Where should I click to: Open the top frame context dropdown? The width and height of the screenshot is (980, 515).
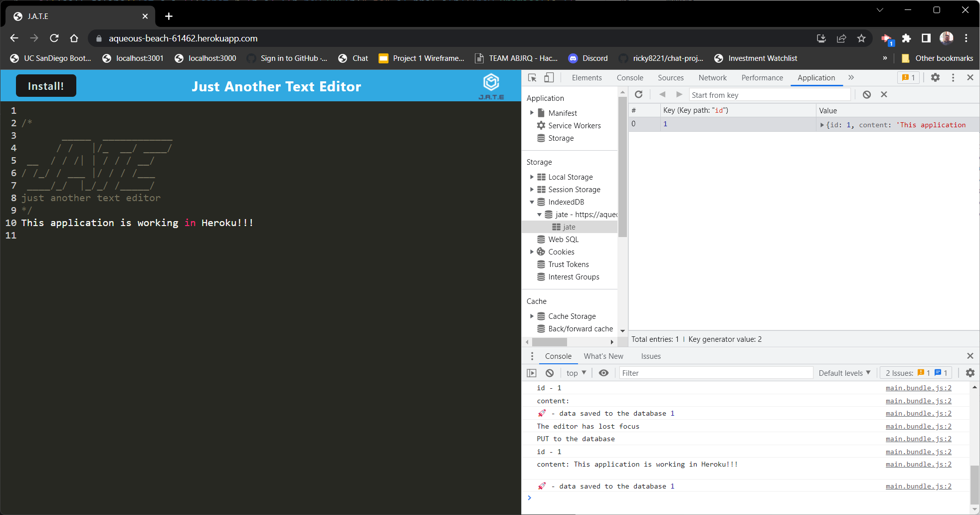click(x=575, y=373)
